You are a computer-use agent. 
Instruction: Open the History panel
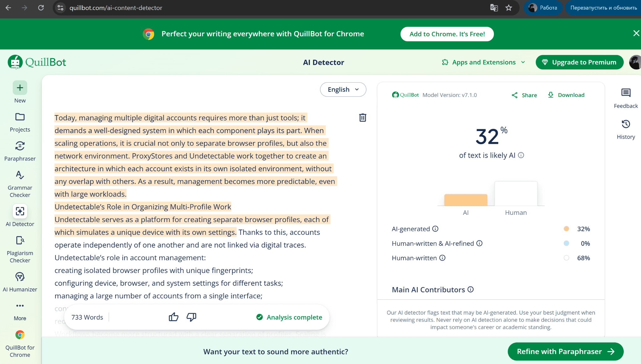click(626, 129)
